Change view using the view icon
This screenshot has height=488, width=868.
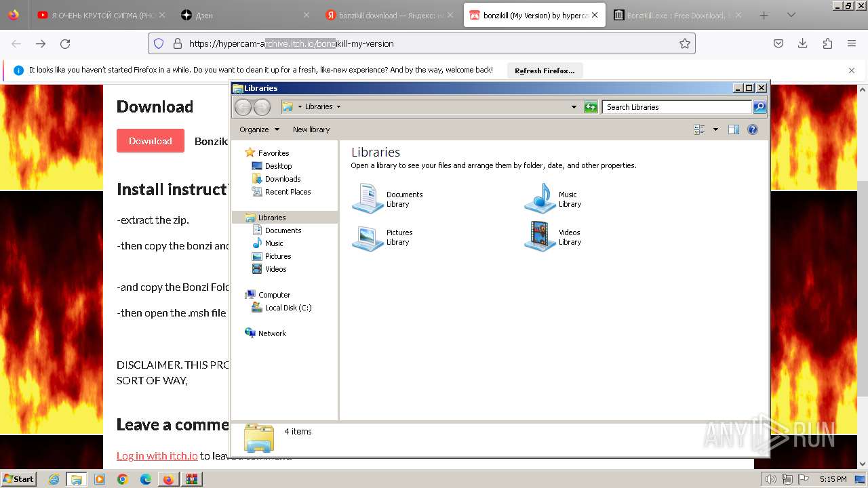click(699, 129)
